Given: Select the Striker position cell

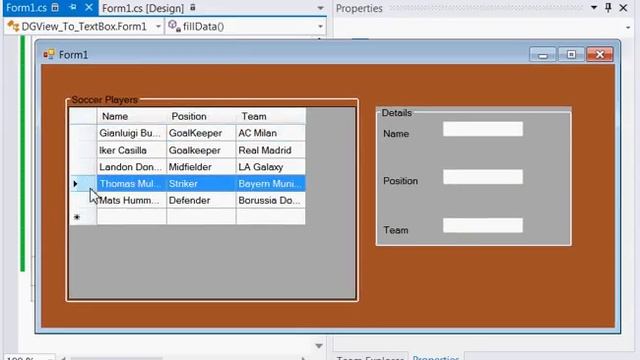Looking at the screenshot, I should coord(201,184).
